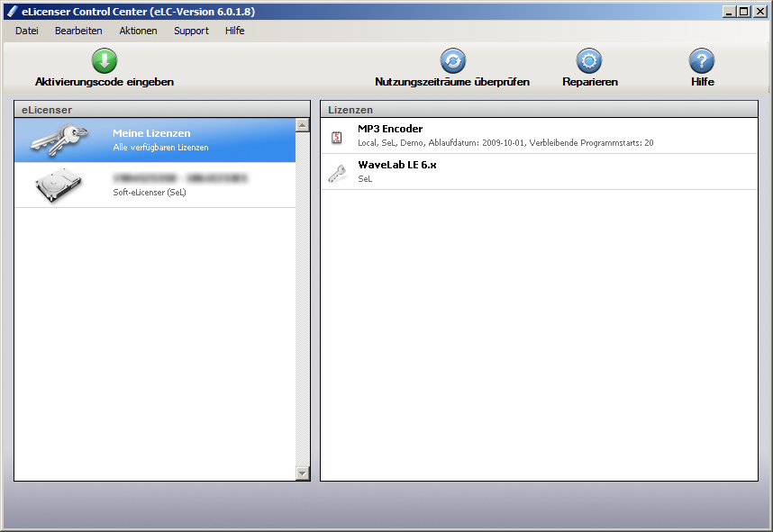Select the MP3 Encoder license title
773x532 pixels.
pos(390,129)
